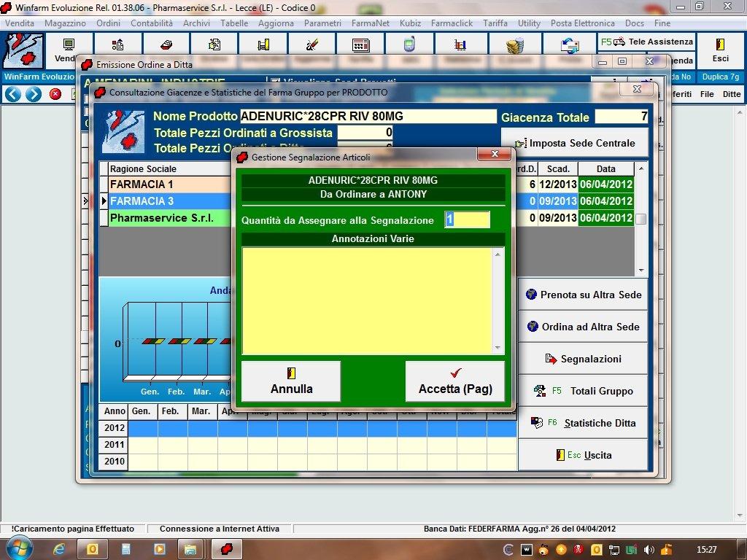
Task: Click the blue forward arrow button
Action: (x=34, y=94)
